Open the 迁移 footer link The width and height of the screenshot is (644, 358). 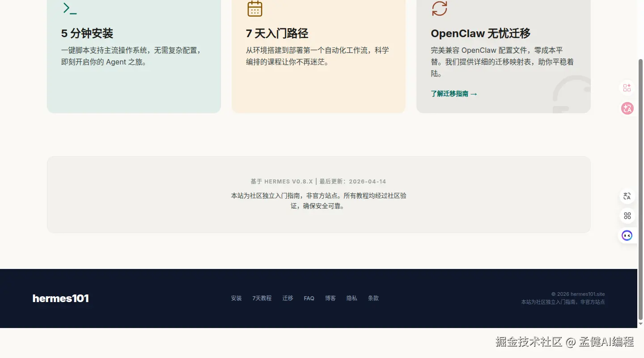[x=288, y=298]
